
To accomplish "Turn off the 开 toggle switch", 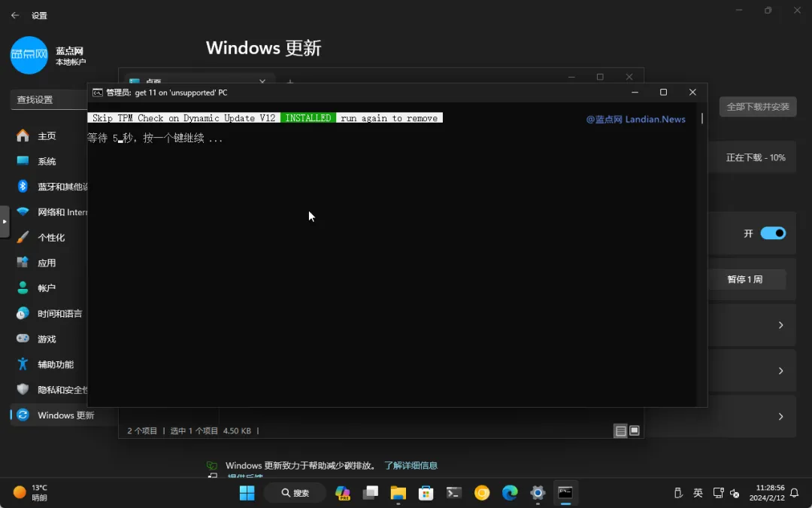I will coord(772,233).
